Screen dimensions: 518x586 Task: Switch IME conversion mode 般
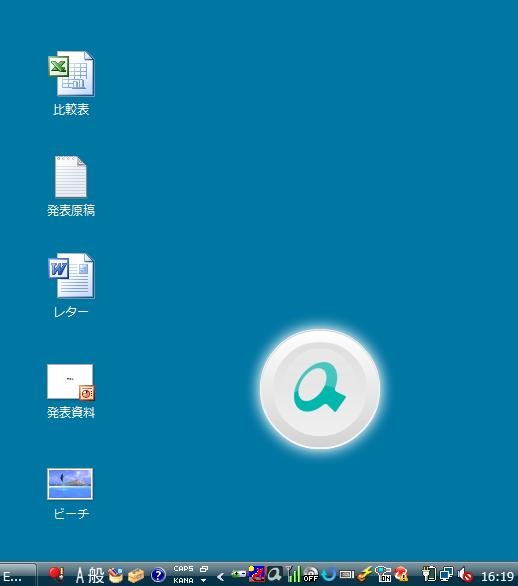[96, 575]
